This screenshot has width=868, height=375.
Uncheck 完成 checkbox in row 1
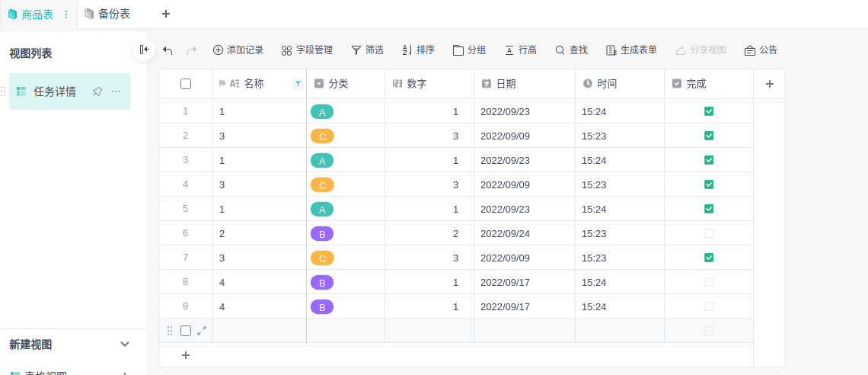709,111
